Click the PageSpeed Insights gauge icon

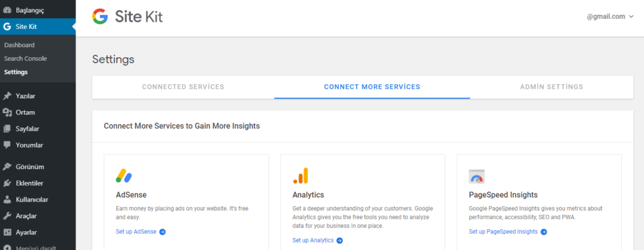click(477, 176)
